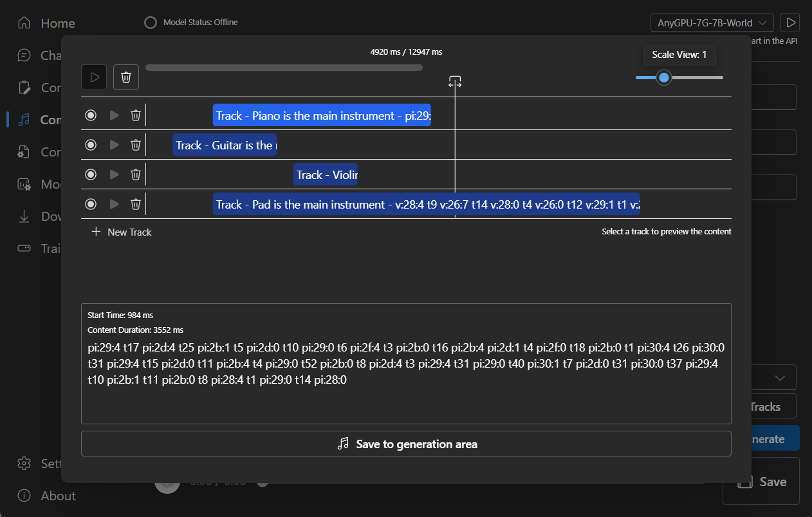This screenshot has width=812, height=517.
Task: Click the timeline playhead marker handle
Action: (455, 82)
